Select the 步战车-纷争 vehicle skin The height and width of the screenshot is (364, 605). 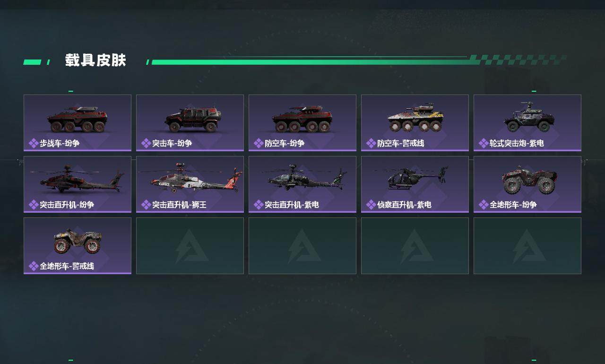[78, 123]
